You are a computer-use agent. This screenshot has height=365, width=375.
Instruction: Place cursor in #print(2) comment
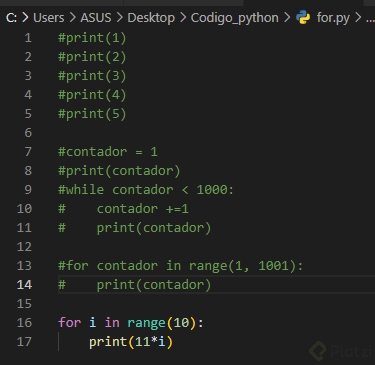92,57
